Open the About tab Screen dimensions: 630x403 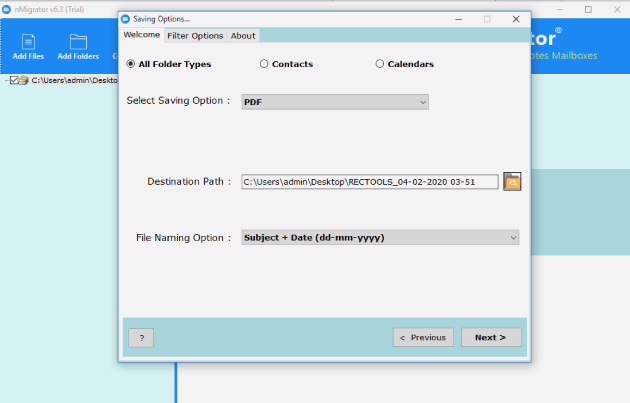pyautogui.click(x=243, y=36)
